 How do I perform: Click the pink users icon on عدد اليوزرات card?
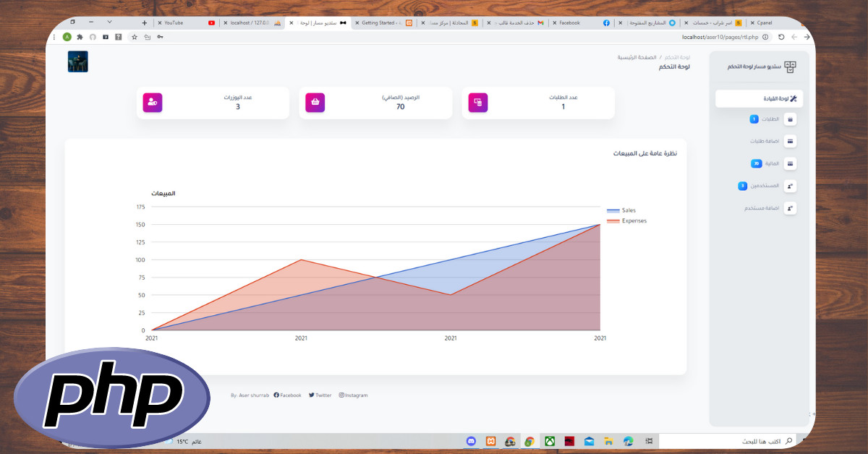pyautogui.click(x=152, y=102)
